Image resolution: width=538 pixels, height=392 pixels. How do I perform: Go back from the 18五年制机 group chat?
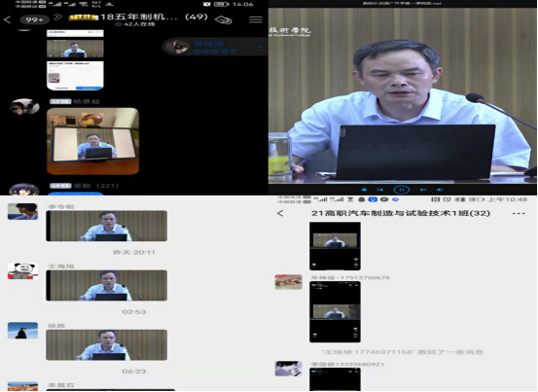pos(7,19)
